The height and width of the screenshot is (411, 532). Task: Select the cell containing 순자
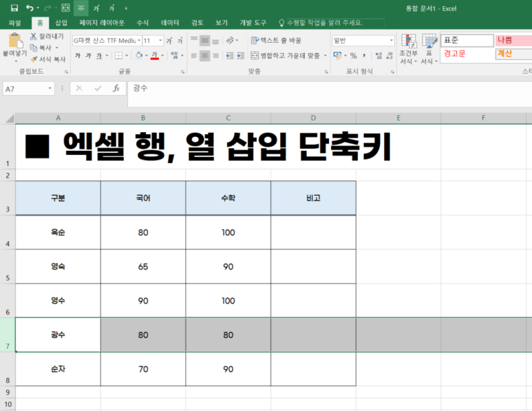pyautogui.click(x=58, y=369)
